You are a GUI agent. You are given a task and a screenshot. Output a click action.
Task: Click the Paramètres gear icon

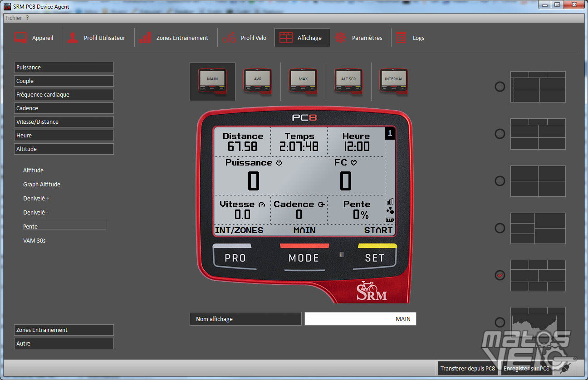click(x=341, y=38)
